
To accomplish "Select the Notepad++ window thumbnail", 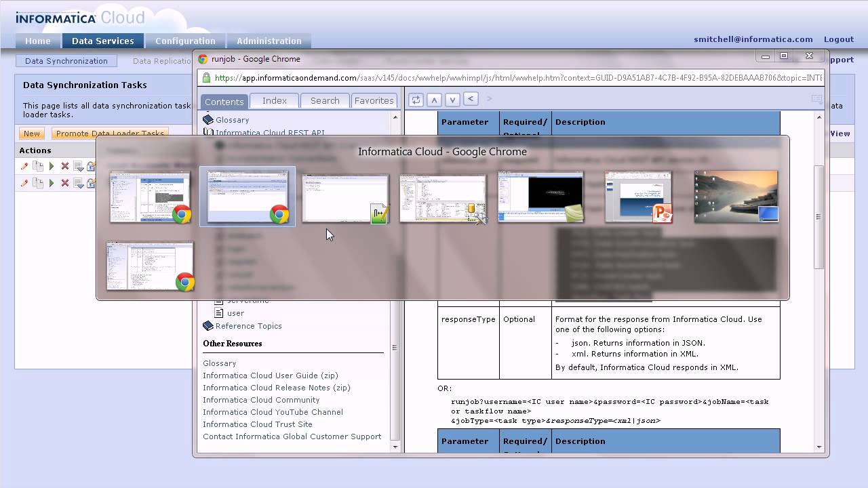I will 345,198.
